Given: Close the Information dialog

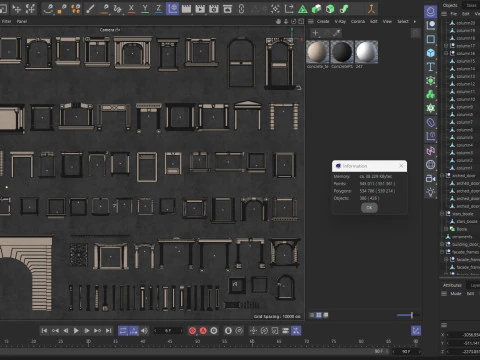Looking at the screenshot, I should tap(401, 166).
